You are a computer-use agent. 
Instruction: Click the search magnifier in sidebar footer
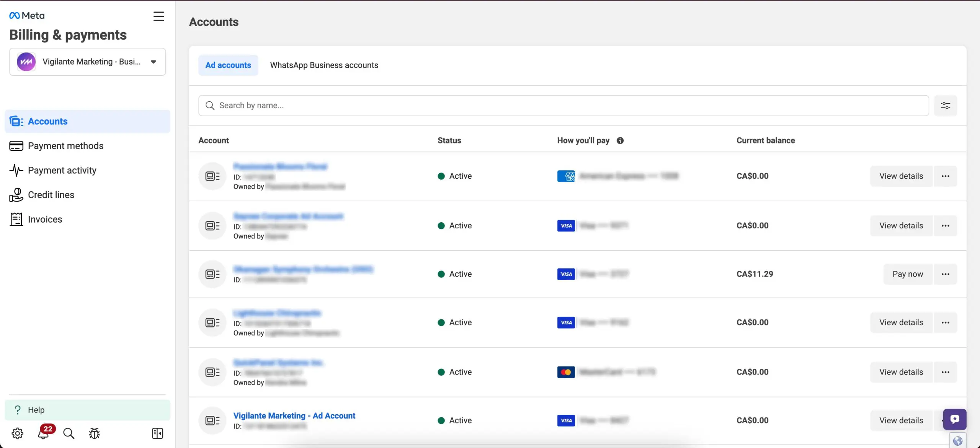(x=69, y=433)
